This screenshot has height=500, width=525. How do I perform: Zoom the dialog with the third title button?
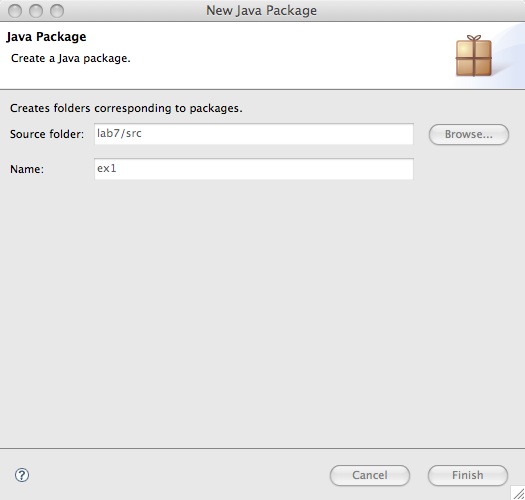click(57, 11)
